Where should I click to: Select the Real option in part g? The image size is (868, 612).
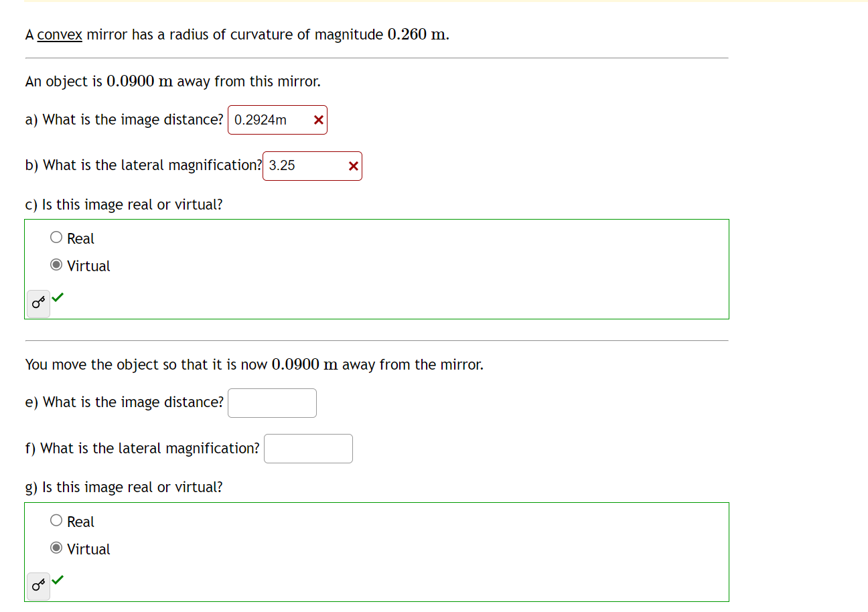pyautogui.click(x=56, y=520)
